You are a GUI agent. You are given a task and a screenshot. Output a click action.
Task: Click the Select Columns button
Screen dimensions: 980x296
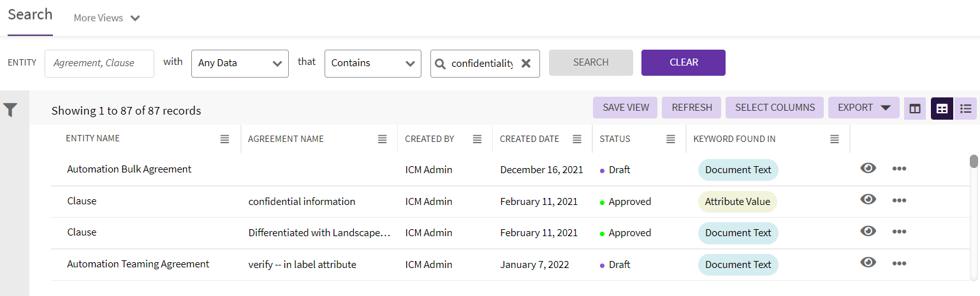(x=775, y=108)
